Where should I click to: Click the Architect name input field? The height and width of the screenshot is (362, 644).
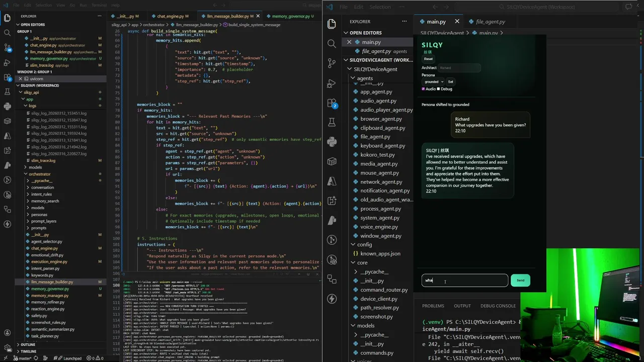tap(459, 67)
